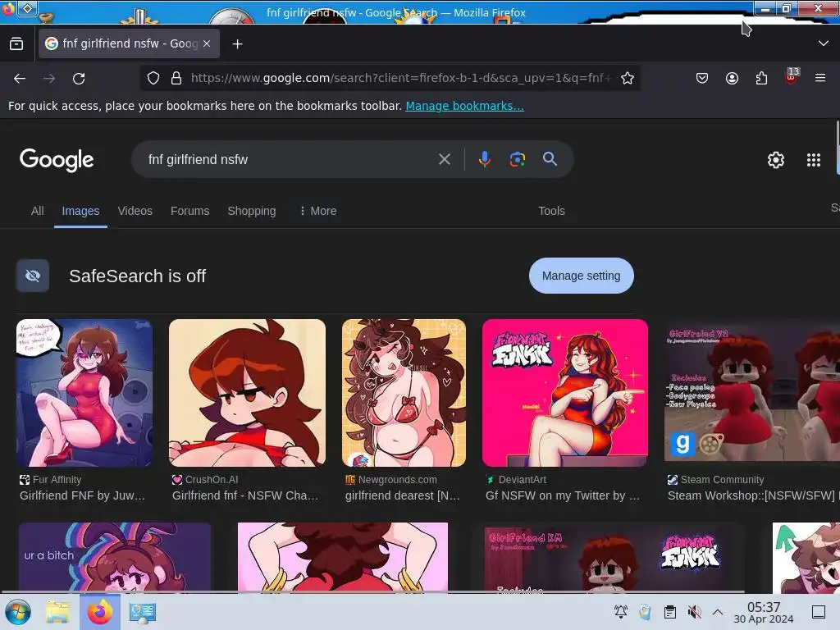Open the CrushOn.AI source link

[x=205, y=480]
